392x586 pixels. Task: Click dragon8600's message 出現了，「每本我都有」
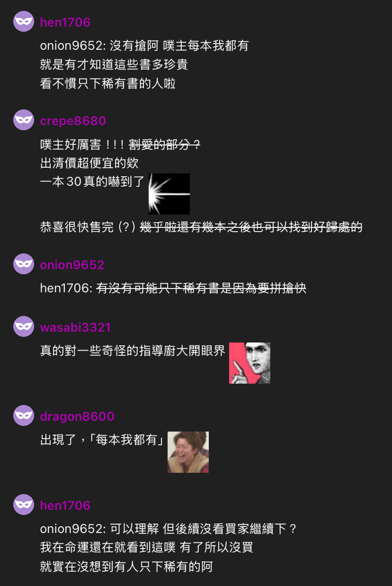pos(102,440)
